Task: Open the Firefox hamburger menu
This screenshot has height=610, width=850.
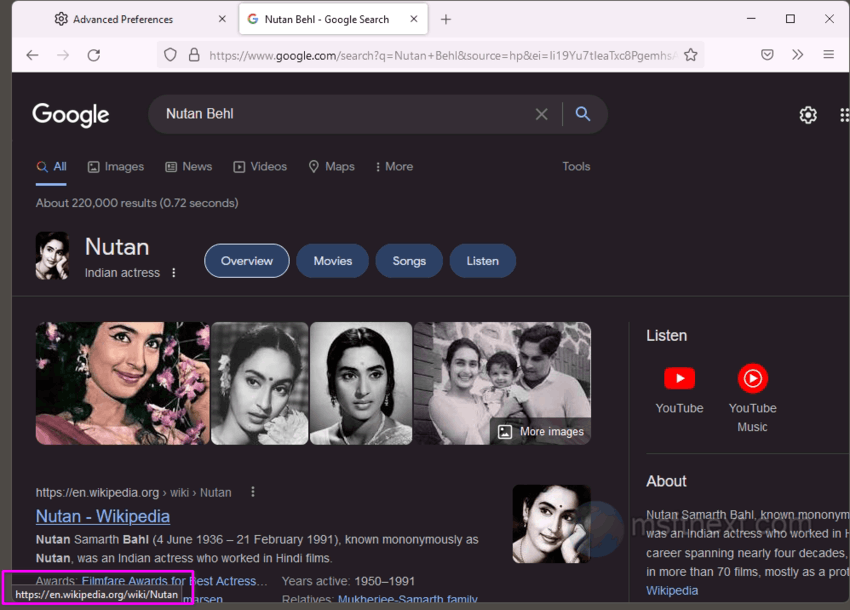Action: tap(828, 55)
